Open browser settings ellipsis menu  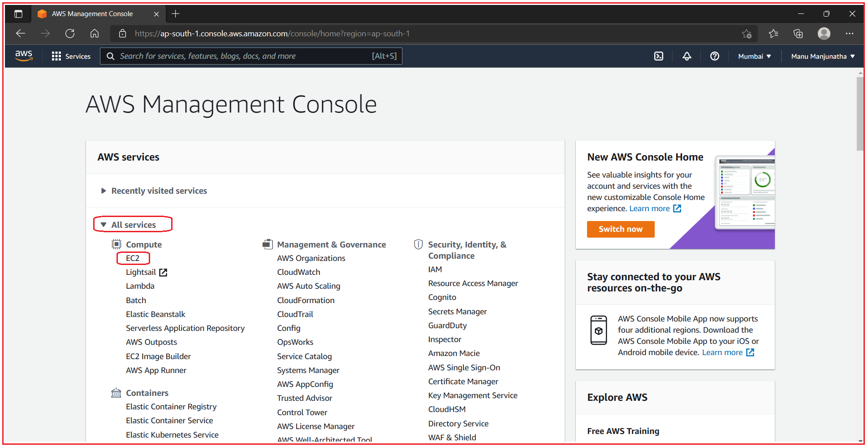point(850,34)
